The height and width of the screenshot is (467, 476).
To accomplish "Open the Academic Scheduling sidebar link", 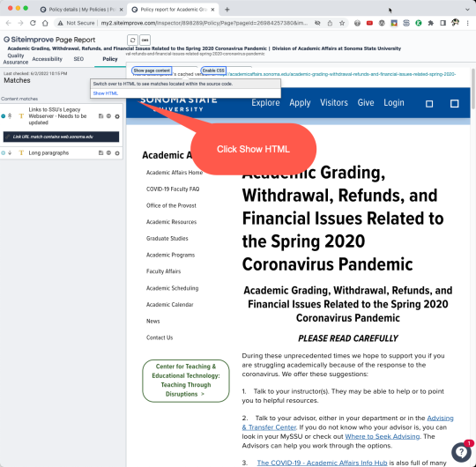I will (x=173, y=288).
